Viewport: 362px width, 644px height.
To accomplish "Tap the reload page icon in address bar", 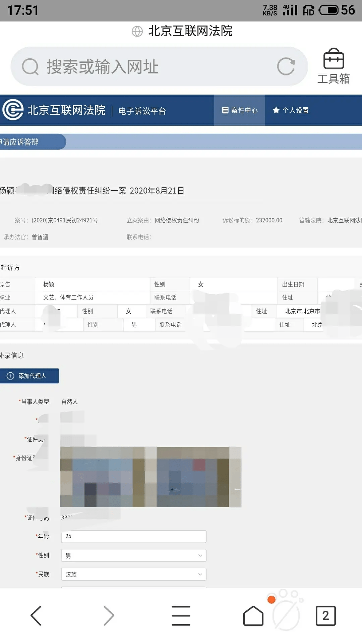I will (286, 66).
